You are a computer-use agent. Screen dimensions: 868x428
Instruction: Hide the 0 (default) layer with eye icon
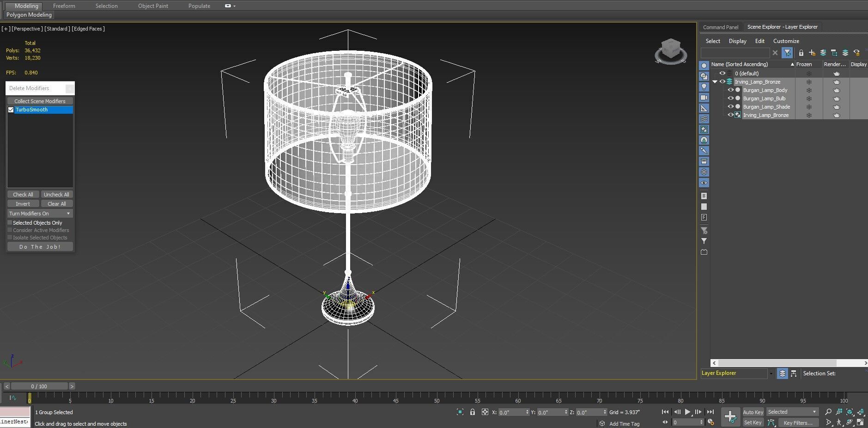pos(722,73)
